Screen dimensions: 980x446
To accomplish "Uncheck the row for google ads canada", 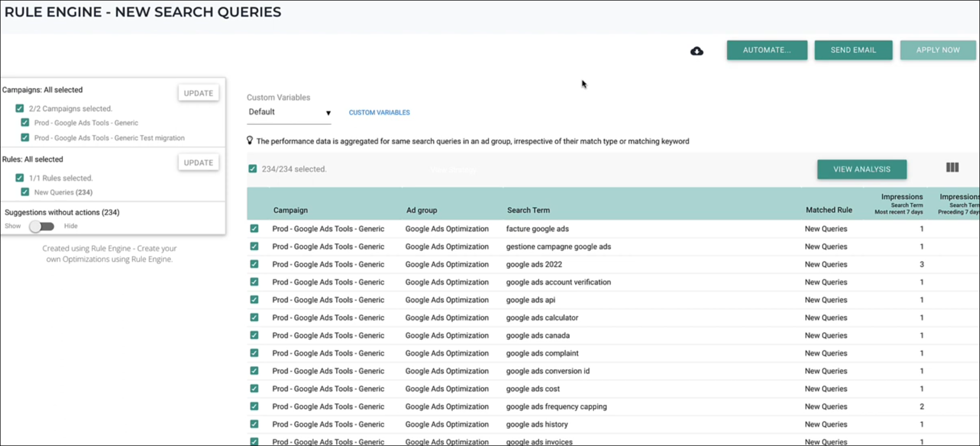I will pos(254,335).
